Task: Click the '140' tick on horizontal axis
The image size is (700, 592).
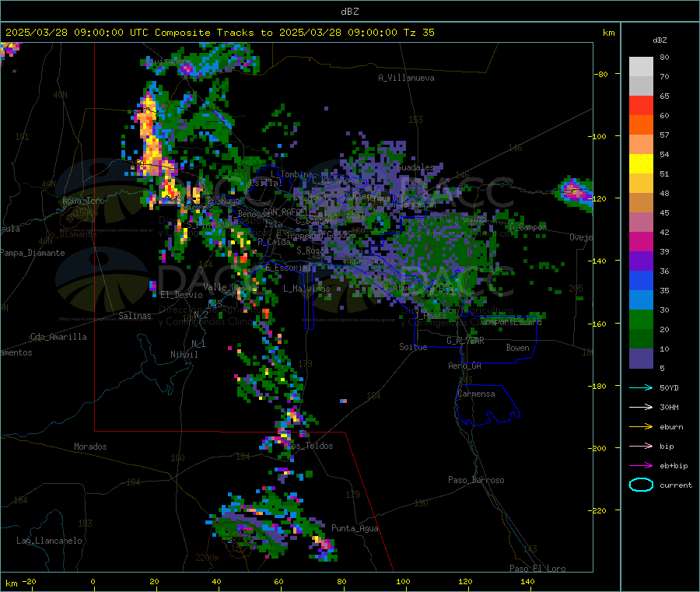Action: click(x=527, y=581)
